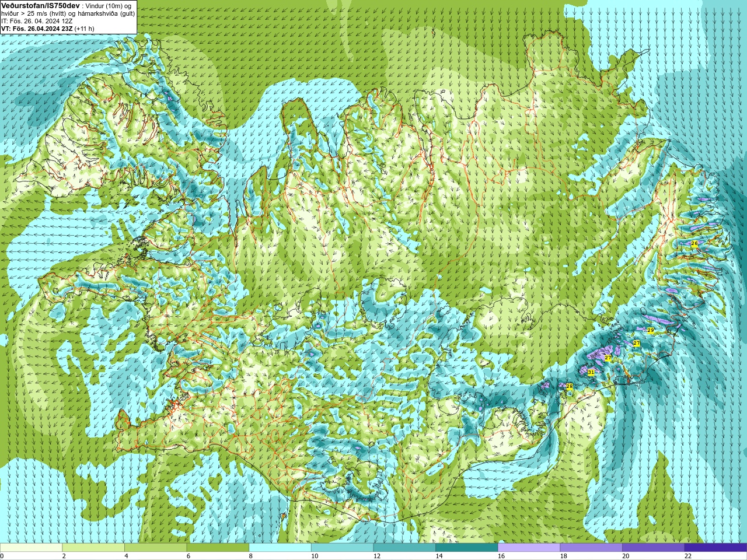This screenshot has height=560, width=747.
Task: Click the '(+11 h)' forecast offset text
Action: click(x=84, y=29)
